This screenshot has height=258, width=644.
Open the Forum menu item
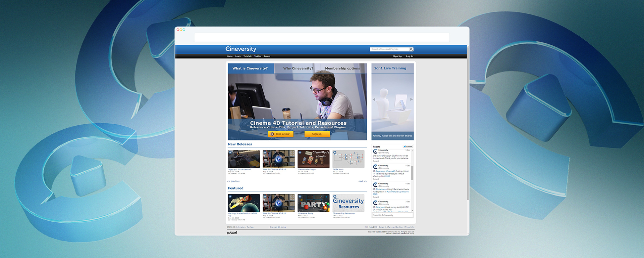[x=267, y=56]
